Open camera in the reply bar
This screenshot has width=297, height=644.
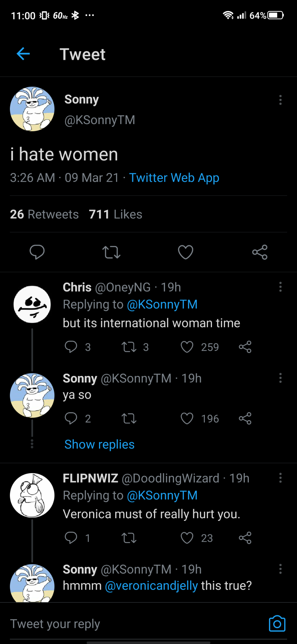pyautogui.click(x=277, y=624)
